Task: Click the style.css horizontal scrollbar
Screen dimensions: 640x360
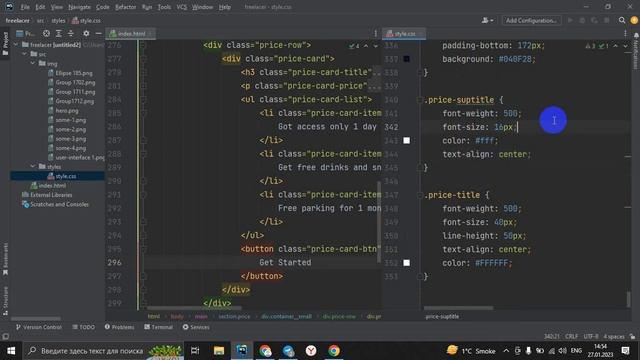Action: point(458,308)
